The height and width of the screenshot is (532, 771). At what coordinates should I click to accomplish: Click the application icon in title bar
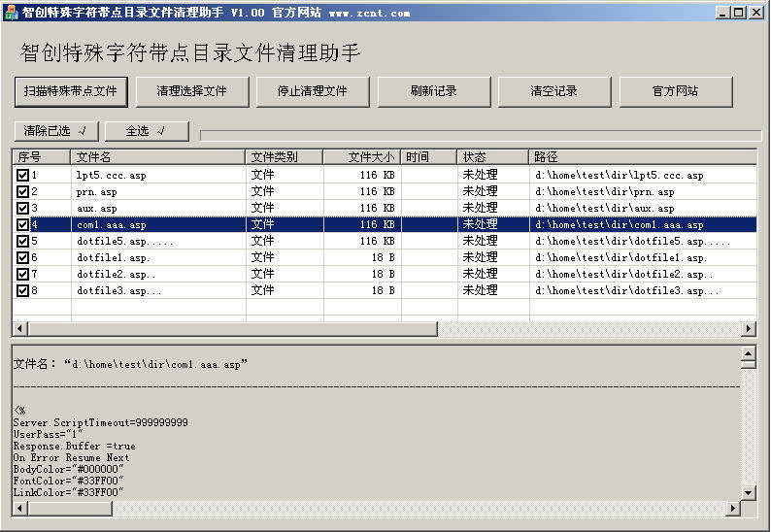point(11,13)
